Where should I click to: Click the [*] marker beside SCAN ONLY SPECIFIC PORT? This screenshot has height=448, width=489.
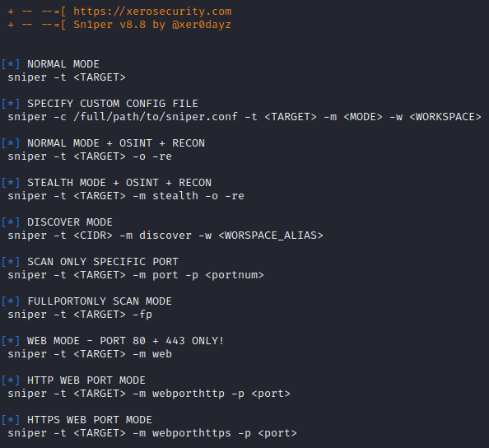(x=11, y=262)
